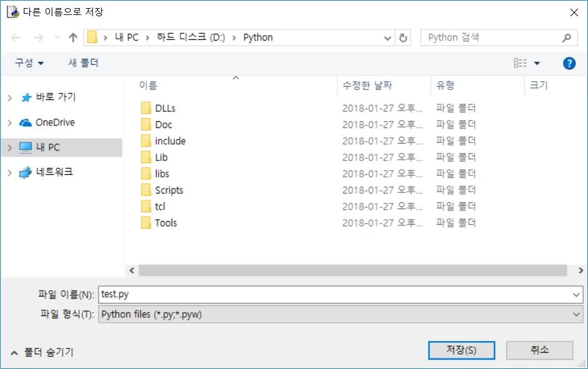
Task: Click the refresh icon in address bar
Action: click(x=403, y=37)
